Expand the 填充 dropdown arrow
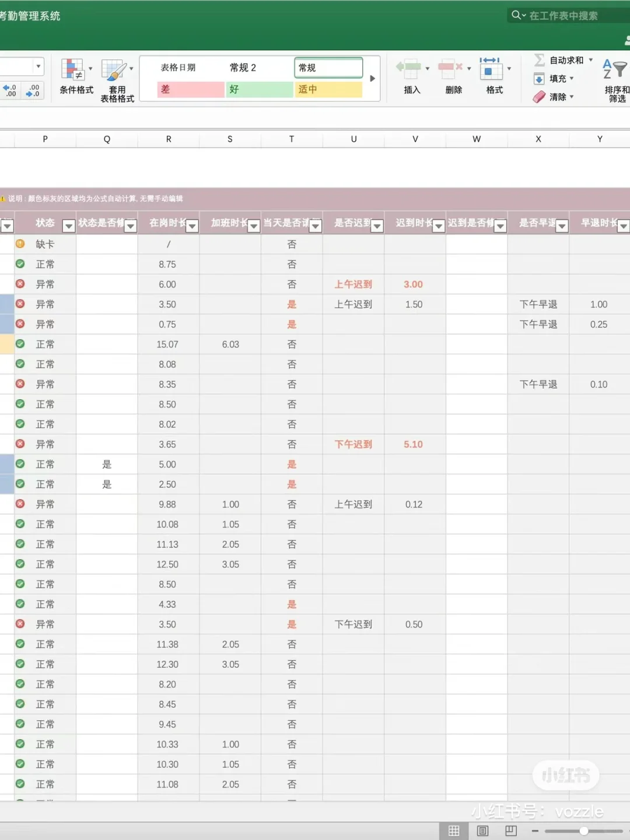The image size is (630, 840). pyautogui.click(x=572, y=79)
